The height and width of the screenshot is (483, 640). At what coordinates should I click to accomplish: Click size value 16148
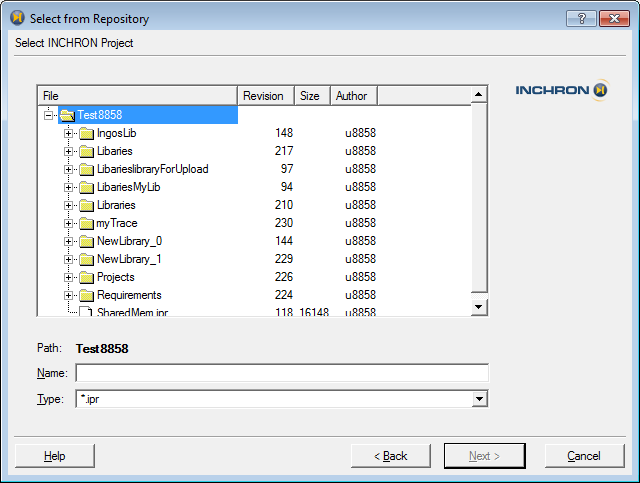click(314, 312)
